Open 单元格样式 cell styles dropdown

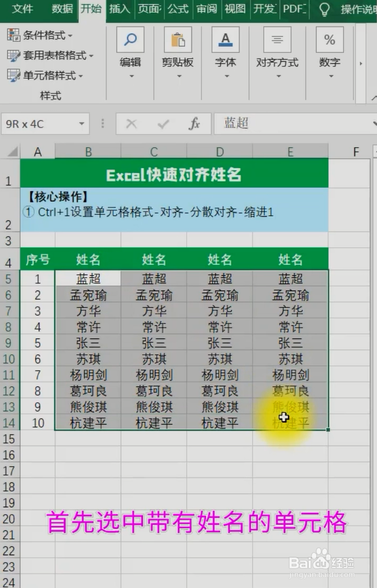pyautogui.click(x=45, y=76)
